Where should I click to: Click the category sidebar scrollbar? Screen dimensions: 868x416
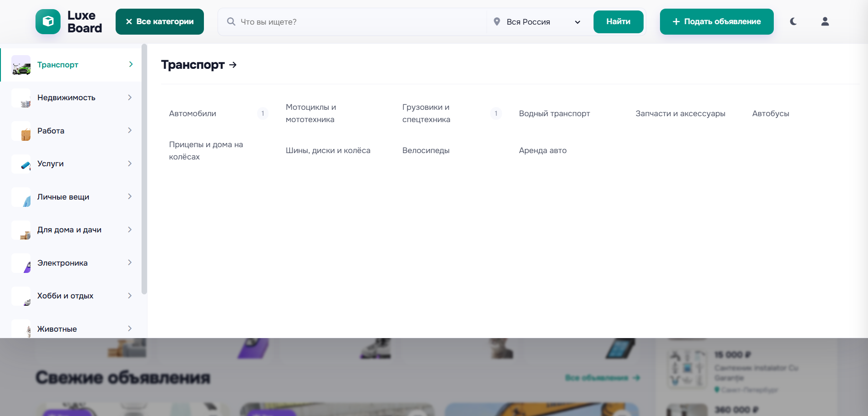tap(144, 169)
